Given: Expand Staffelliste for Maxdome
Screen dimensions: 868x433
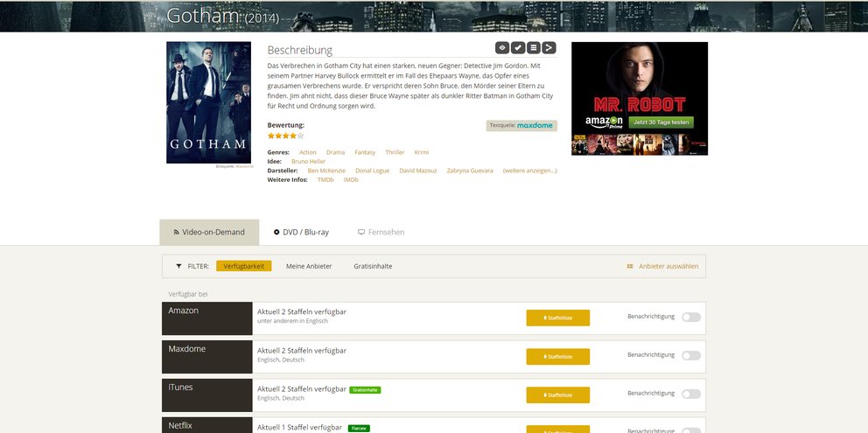Looking at the screenshot, I should point(558,357).
